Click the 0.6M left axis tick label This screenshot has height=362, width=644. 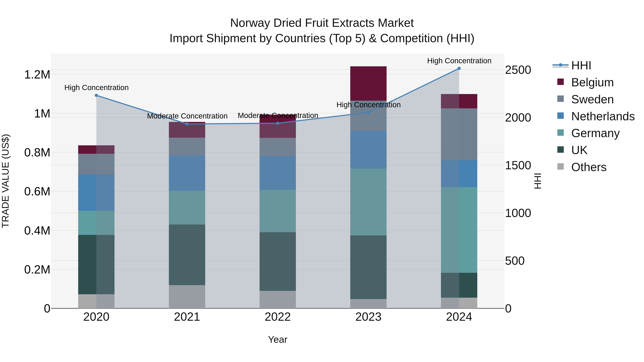pos(37,192)
